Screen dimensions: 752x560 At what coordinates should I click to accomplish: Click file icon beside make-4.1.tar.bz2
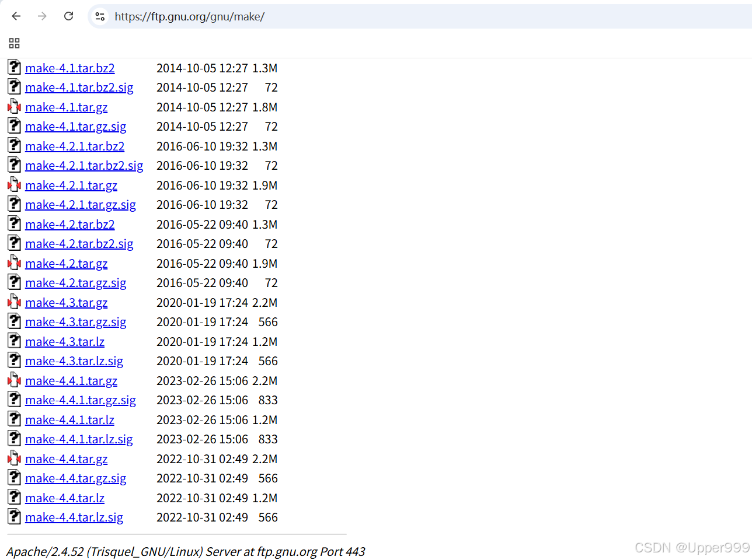point(15,67)
